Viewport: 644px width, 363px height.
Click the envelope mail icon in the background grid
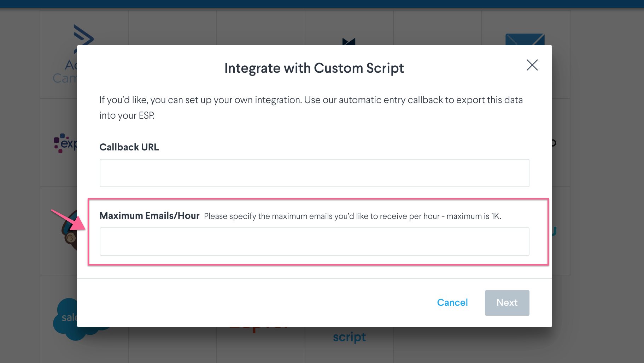click(x=525, y=39)
